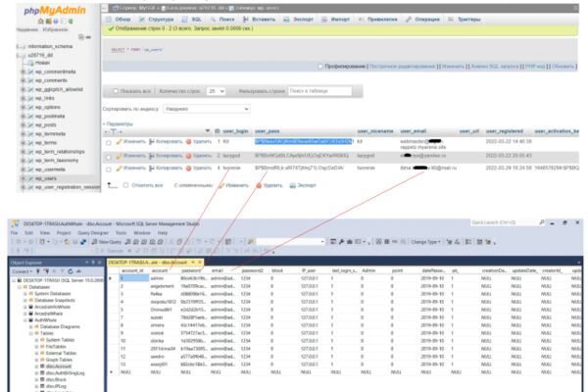Sort by user_login column header
588x392 pixels.
click(x=235, y=131)
